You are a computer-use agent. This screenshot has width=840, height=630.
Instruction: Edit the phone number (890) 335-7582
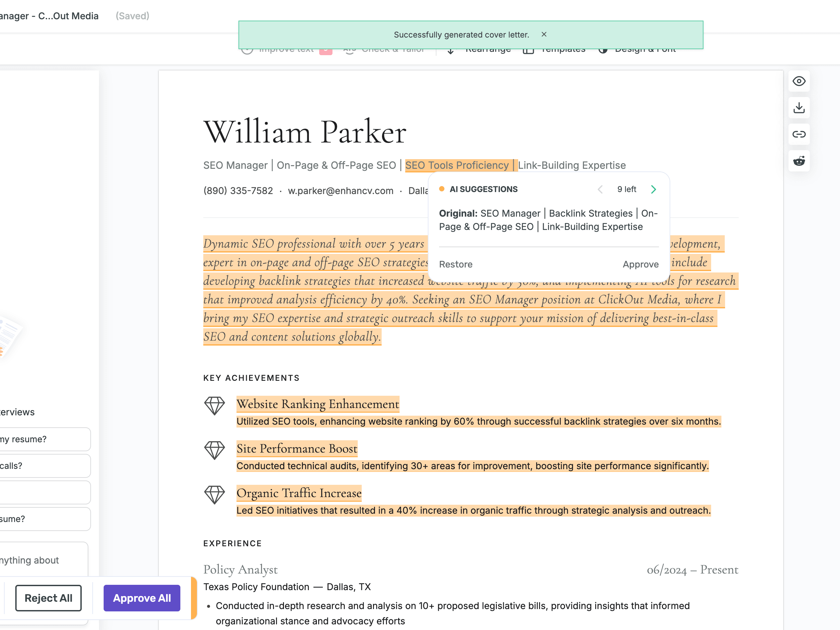pyautogui.click(x=238, y=191)
